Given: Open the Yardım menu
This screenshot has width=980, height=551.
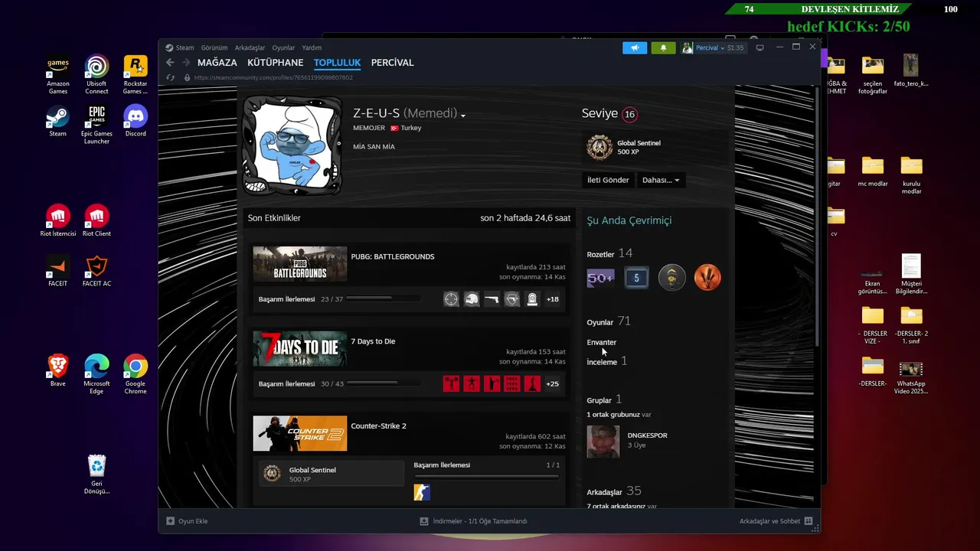Looking at the screenshot, I should (x=312, y=47).
